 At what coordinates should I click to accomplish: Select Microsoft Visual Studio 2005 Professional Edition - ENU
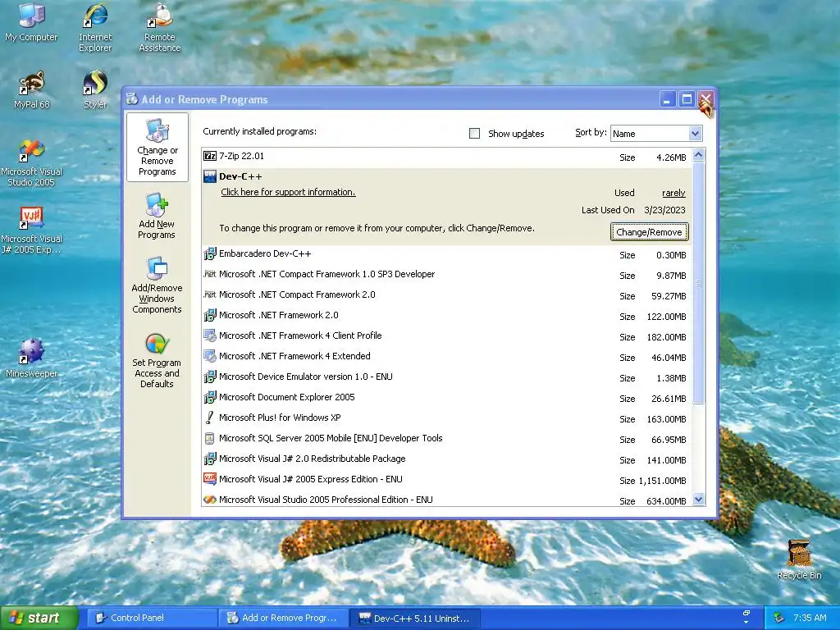tap(447, 500)
